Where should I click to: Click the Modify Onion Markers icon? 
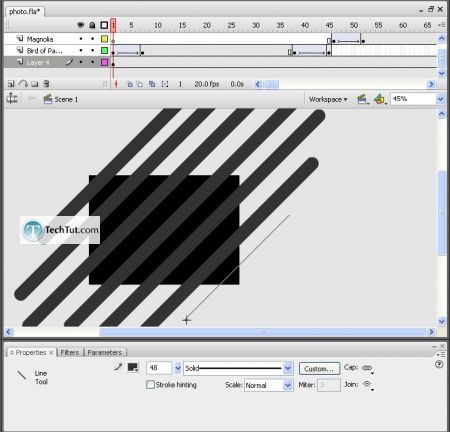[165, 84]
